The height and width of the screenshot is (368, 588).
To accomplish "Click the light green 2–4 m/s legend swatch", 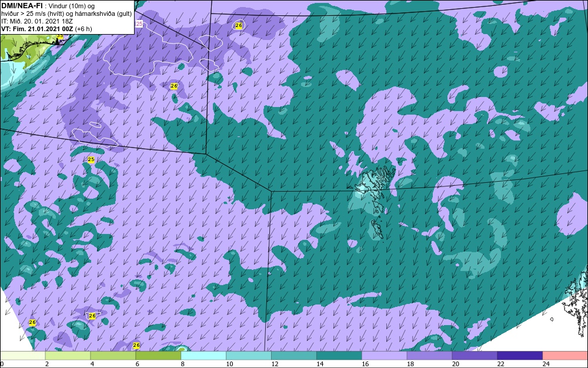I will pos(68,356).
